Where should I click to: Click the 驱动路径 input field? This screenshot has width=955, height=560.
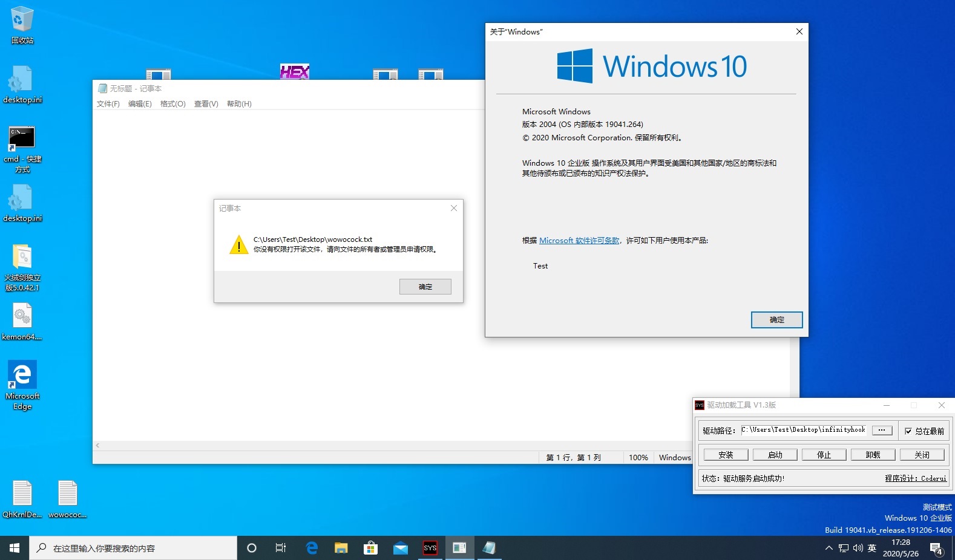click(x=804, y=430)
